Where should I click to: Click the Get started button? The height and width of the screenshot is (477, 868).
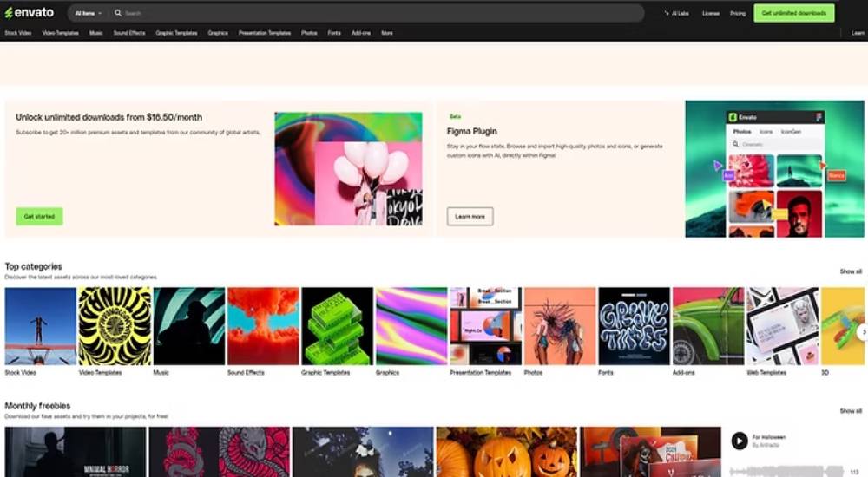point(39,216)
